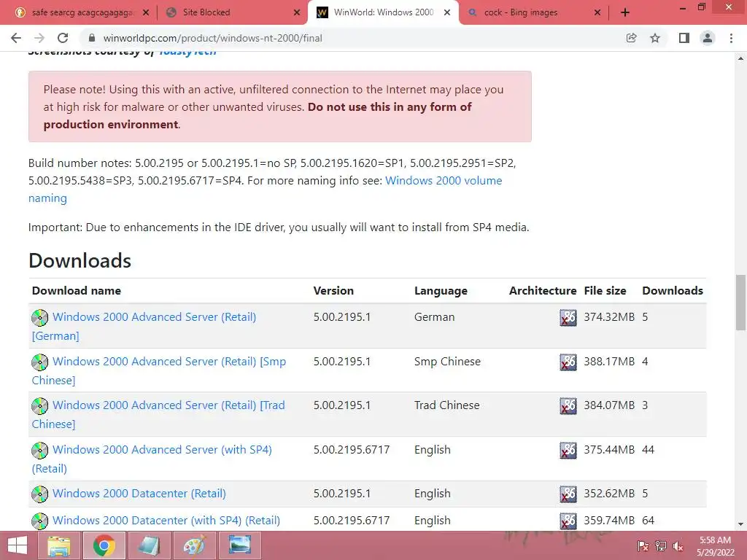Click the page scrollbar thumb
Viewport: 747px width, 560px height.
[x=741, y=303]
